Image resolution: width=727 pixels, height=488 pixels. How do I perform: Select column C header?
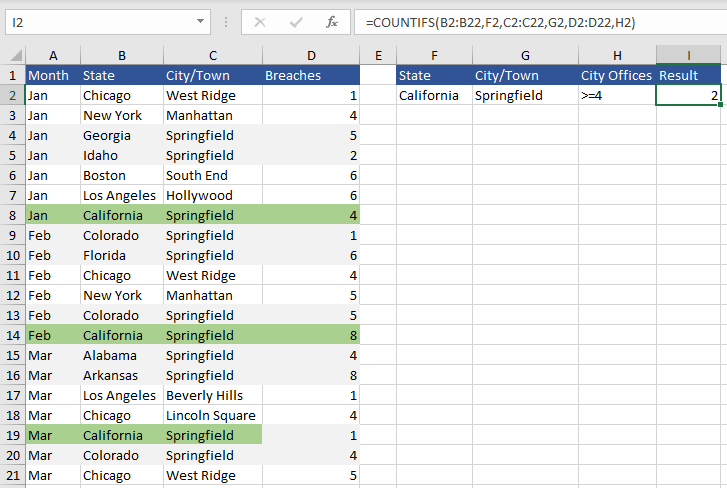click(x=213, y=56)
